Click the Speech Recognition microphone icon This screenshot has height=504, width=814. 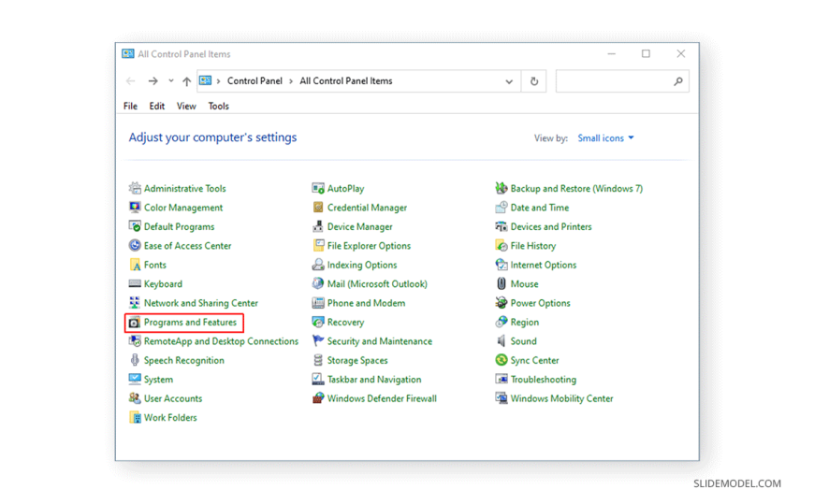(x=135, y=360)
